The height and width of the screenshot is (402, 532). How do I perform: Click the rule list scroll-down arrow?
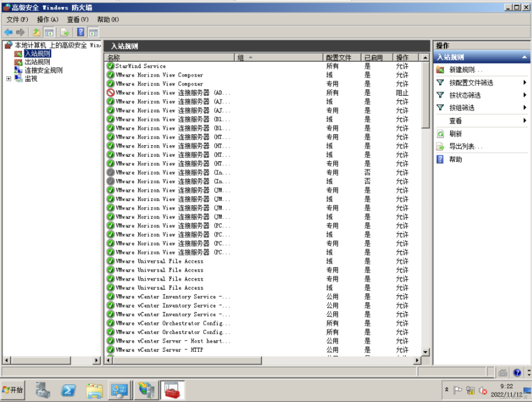425,352
